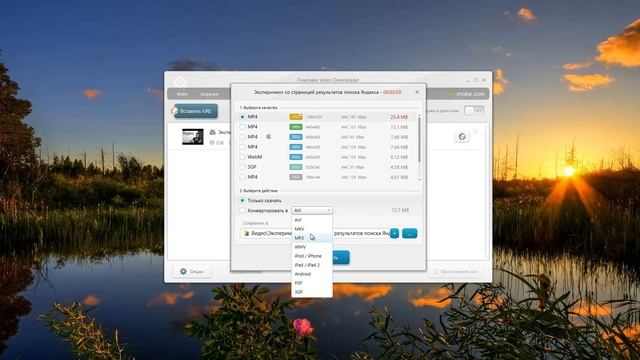Choose 3GP in the convert format list

click(x=312, y=292)
